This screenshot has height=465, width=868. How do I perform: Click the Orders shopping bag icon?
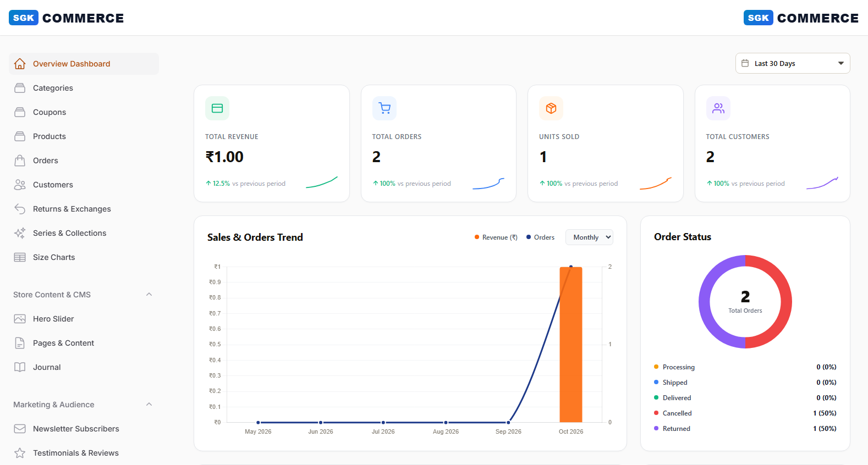click(x=20, y=160)
